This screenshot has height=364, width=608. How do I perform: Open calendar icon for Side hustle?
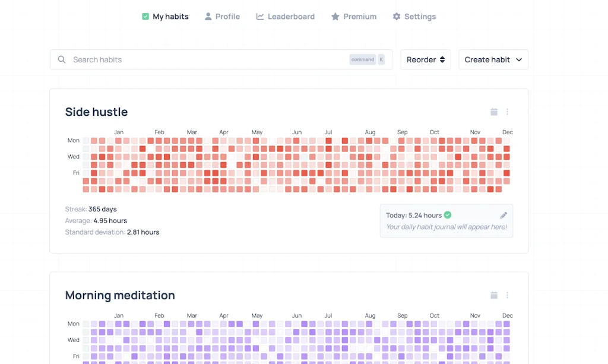click(494, 112)
